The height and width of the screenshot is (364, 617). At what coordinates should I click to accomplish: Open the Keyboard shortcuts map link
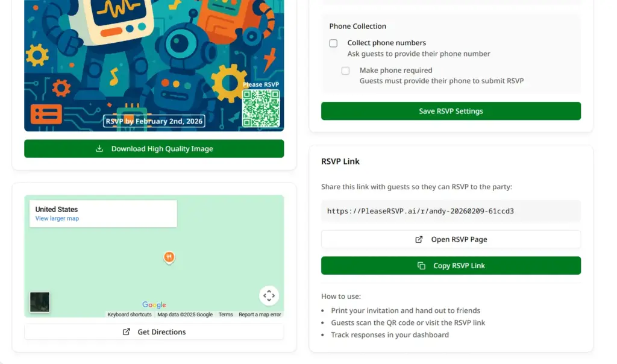click(x=129, y=314)
